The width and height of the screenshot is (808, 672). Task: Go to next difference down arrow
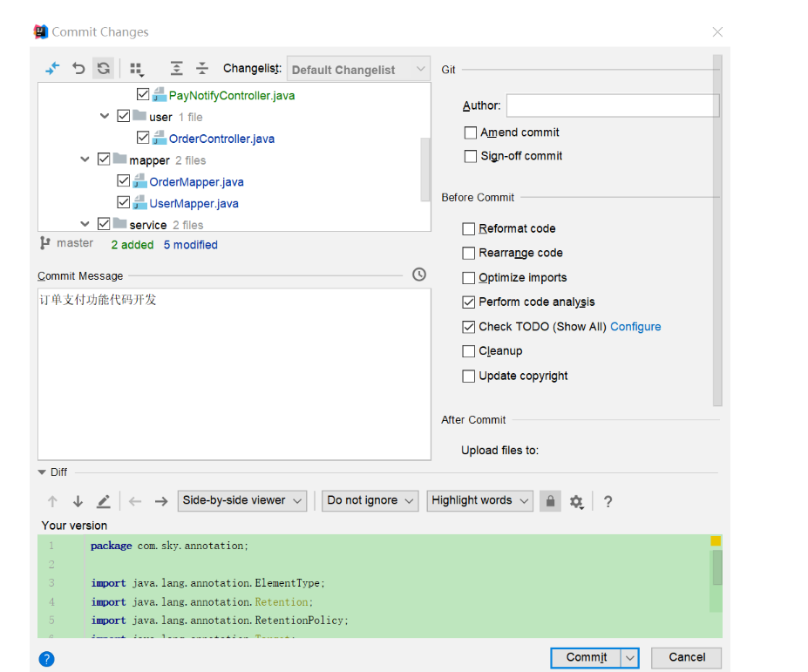pyautogui.click(x=78, y=501)
